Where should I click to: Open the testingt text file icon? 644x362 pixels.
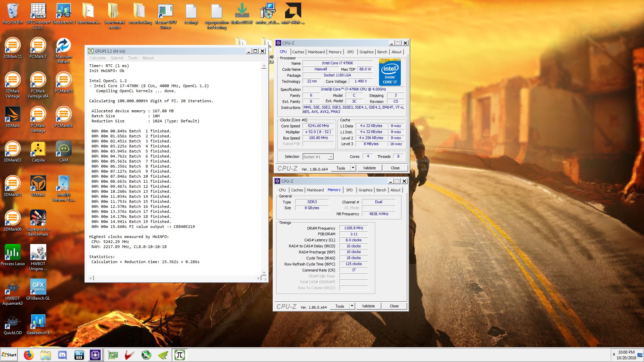[x=191, y=13]
